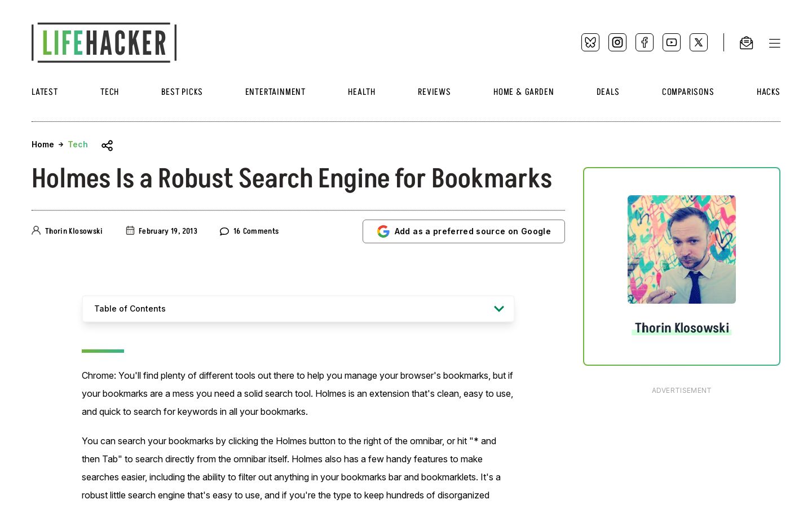Click the calendar icon next to date

pos(130,230)
